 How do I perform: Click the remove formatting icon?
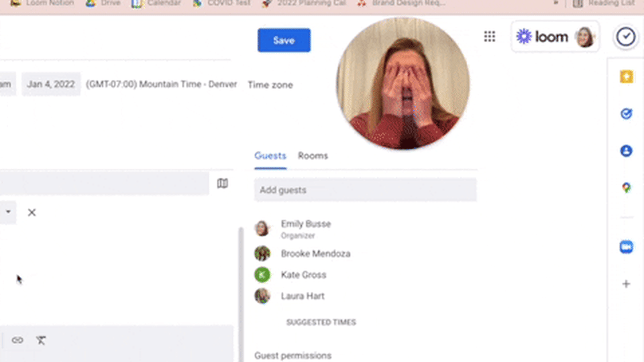click(x=41, y=340)
